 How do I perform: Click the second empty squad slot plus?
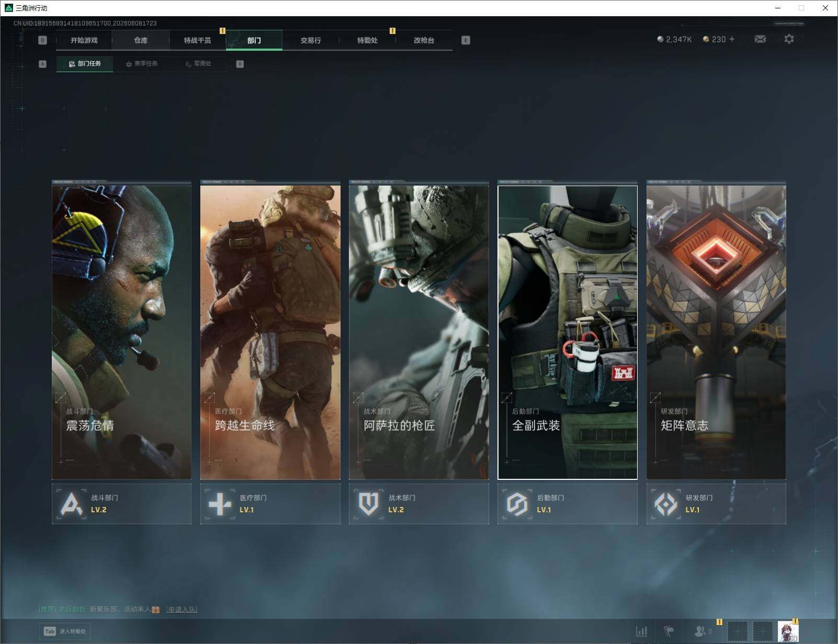[763, 631]
